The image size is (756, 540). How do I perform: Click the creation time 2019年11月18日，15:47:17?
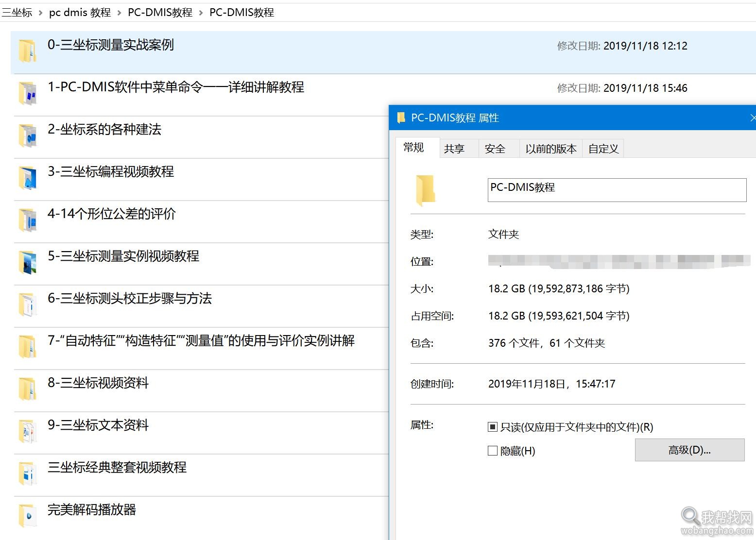tap(552, 384)
